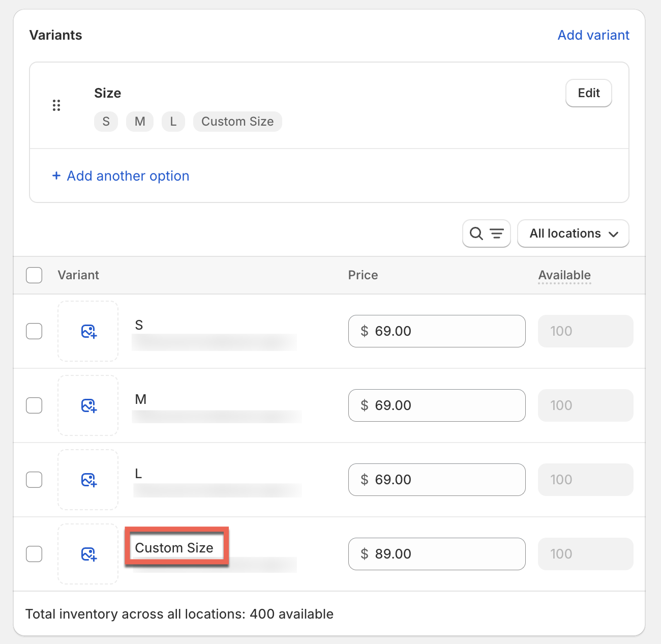Image resolution: width=661 pixels, height=644 pixels.
Task: Select the Custom Size chip under Size
Action: 237,122
